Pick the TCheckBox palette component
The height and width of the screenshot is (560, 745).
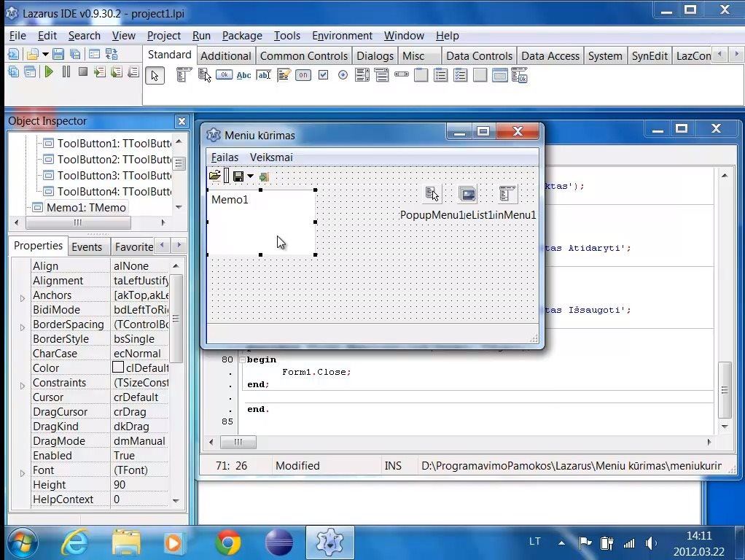323,75
